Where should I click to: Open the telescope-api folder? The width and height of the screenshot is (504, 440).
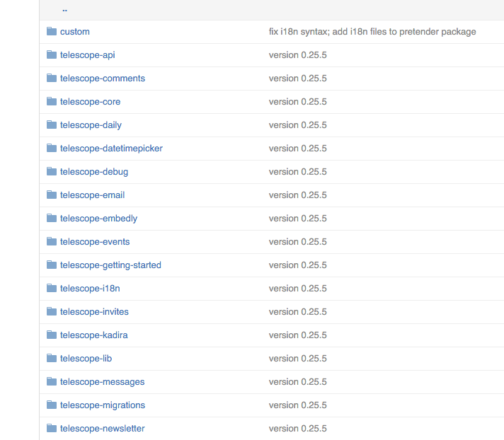[x=88, y=55]
